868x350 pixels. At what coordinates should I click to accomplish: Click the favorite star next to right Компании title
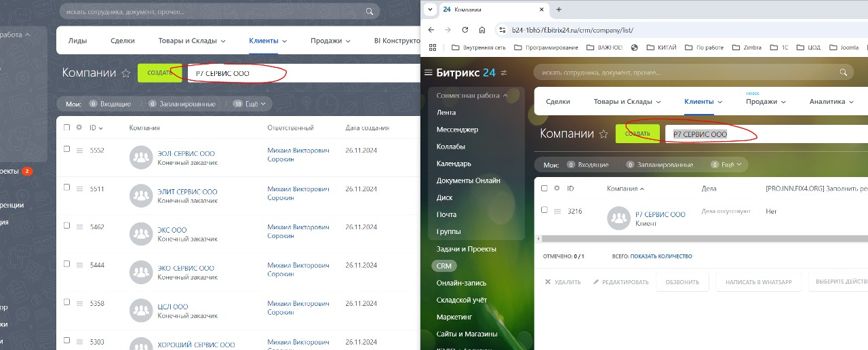[604, 134]
